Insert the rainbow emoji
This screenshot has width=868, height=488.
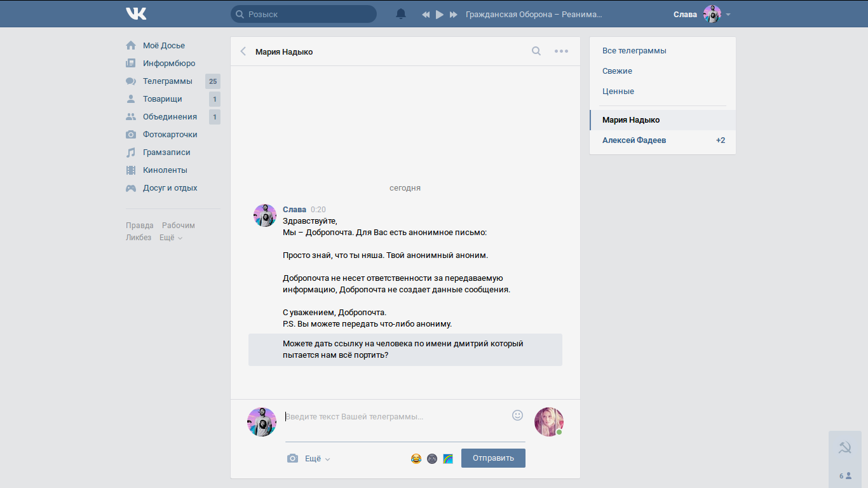tap(448, 459)
